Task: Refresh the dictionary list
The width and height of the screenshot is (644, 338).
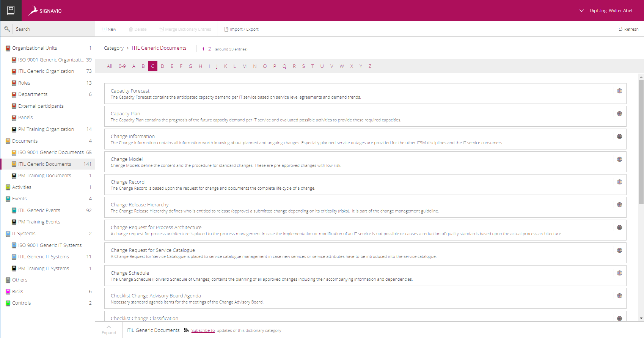Action: pyautogui.click(x=628, y=29)
